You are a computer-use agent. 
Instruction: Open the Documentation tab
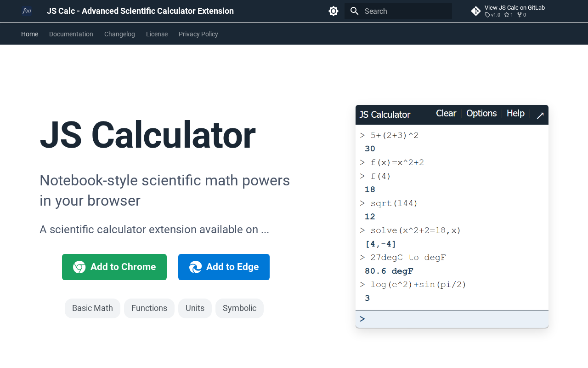coord(71,34)
